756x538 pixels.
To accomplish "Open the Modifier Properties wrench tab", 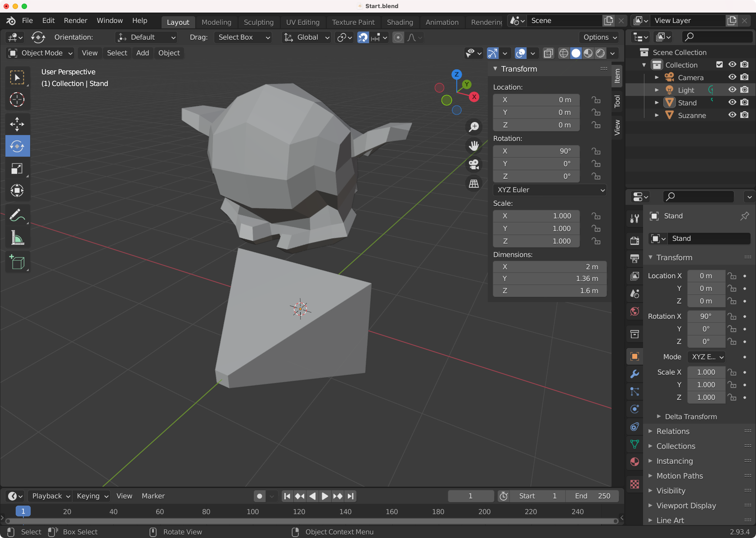I will pyautogui.click(x=634, y=374).
